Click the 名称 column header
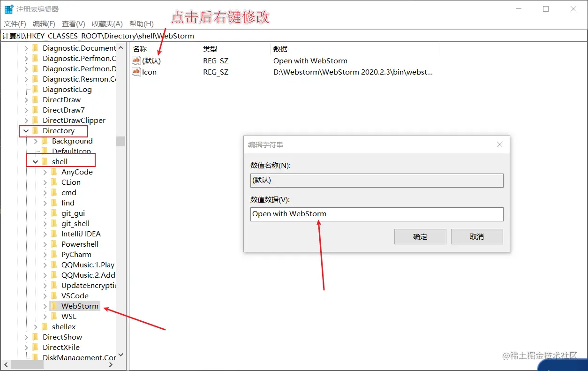Viewport: 588px width, 371px height. 164,49
